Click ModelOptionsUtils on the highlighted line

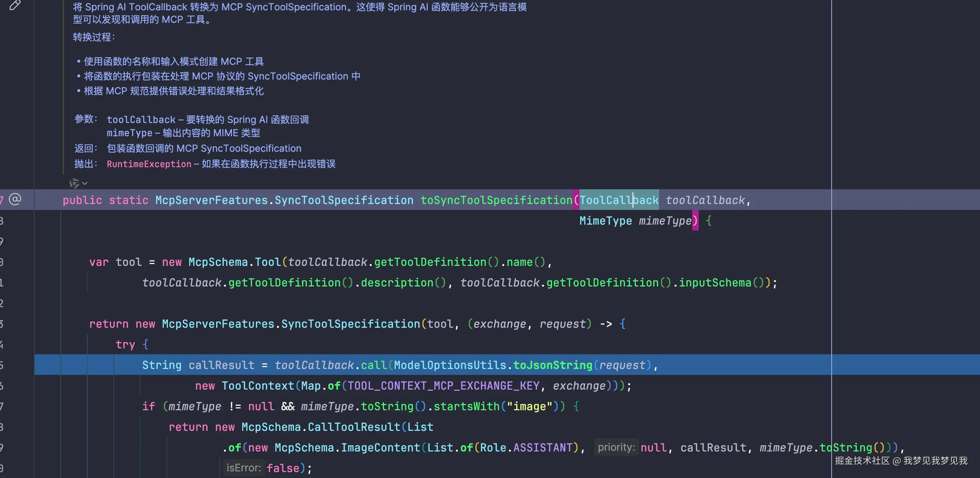450,365
